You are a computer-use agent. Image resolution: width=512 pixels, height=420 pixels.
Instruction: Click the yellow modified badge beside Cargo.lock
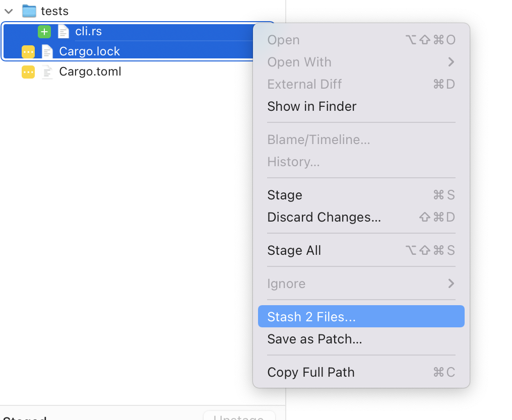tap(28, 51)
